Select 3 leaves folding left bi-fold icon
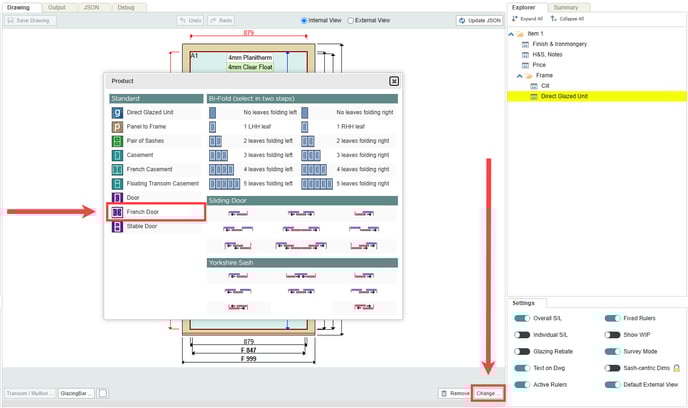This screenshot has width=688, height=408. (220, 156)
